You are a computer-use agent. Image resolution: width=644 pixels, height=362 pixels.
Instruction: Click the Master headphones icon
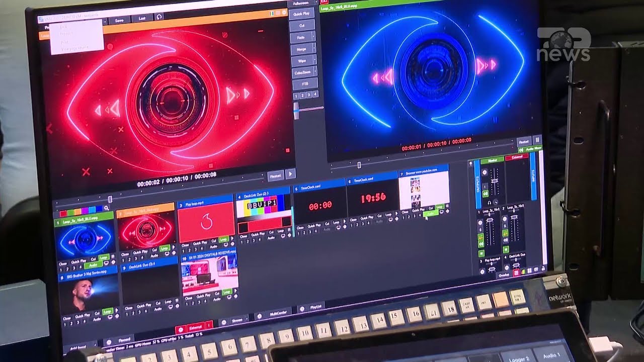click(x=489, y=203)
